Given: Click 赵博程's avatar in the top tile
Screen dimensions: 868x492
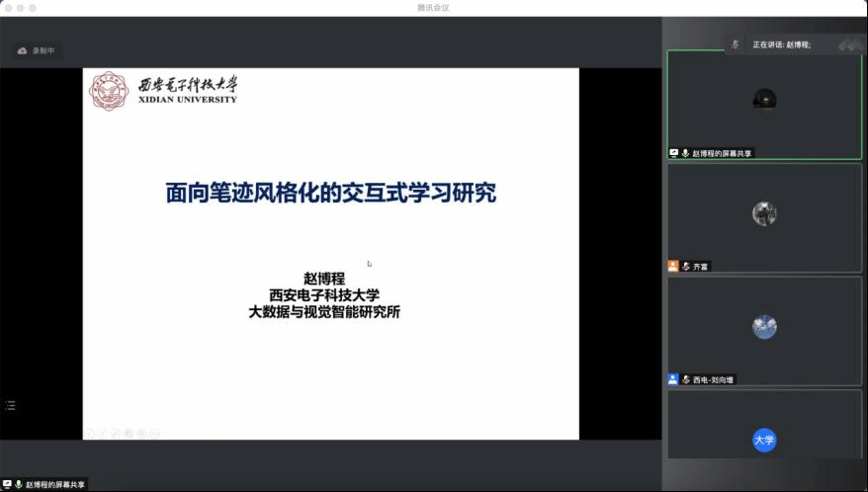Looking at the screenshot, I should [x=763, y=99].
